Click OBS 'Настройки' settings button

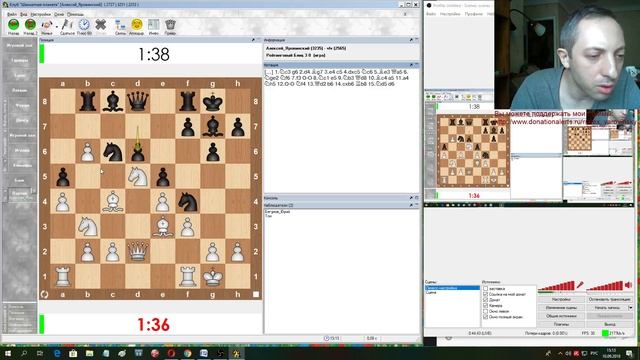561,299
